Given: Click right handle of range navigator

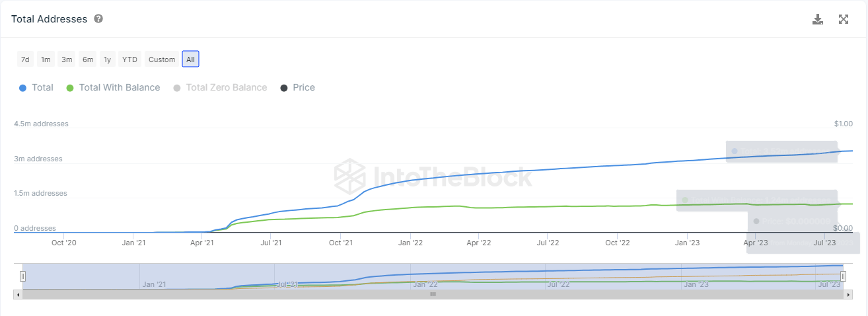Looking at the screenshot, I should [x=844, y=276].
